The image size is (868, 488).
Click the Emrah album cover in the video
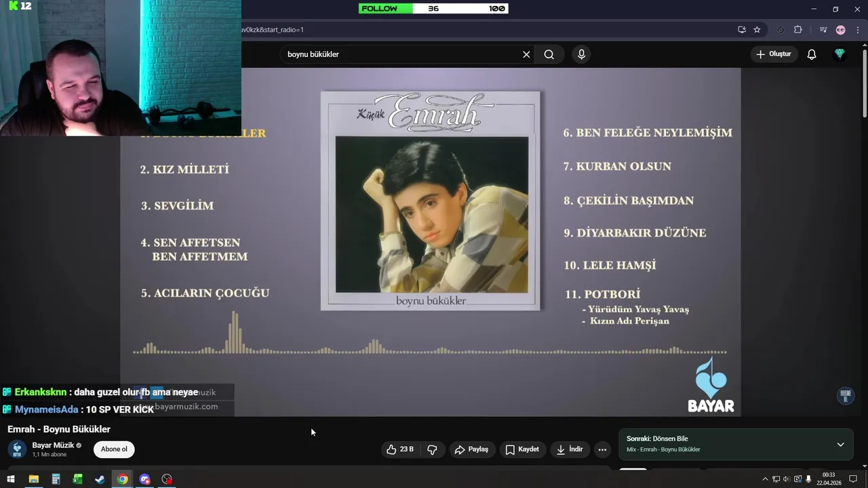coord(431,201)
